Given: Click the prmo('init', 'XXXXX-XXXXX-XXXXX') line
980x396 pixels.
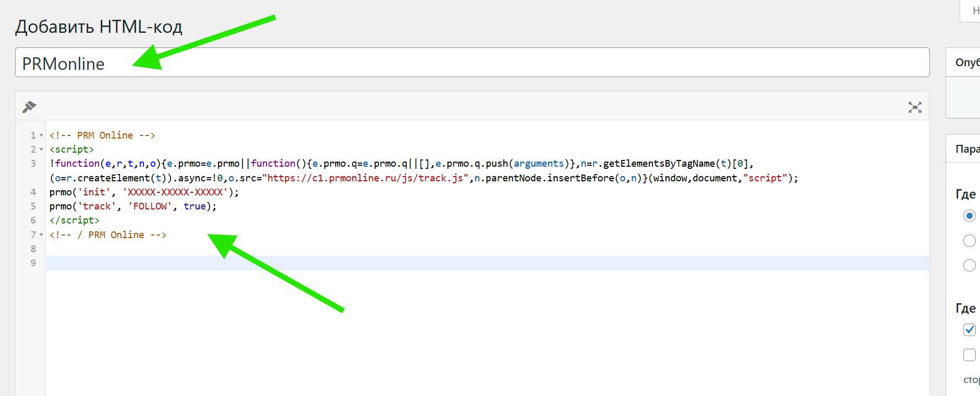Looking at the screenshot, I should 144,192.
